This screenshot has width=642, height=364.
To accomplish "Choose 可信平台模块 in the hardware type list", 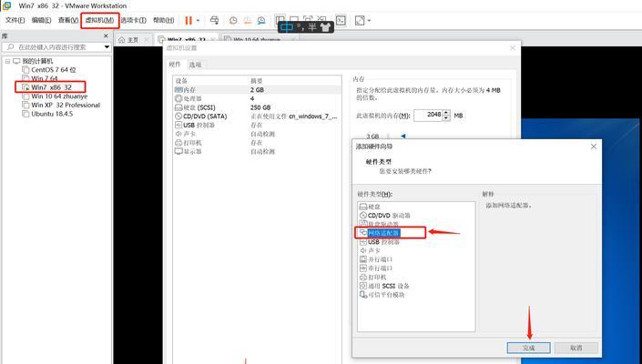I will tap(382, 295).
